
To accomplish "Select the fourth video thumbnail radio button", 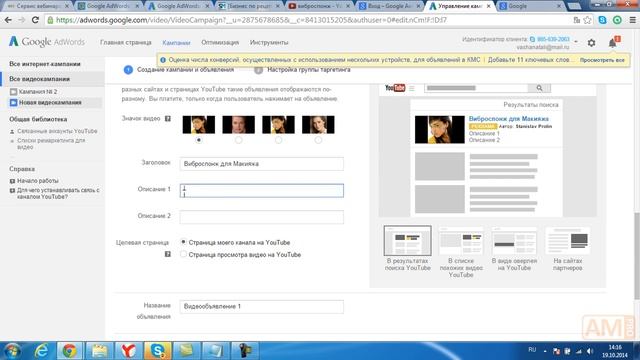I will (318, 140).
